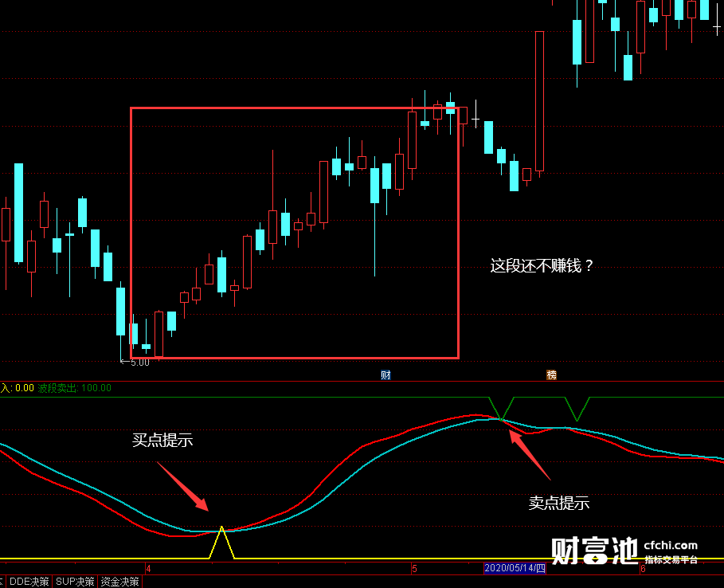The height and width of the screenshot is (588, 724).
Task: Select the 资金决策 tab
Action: click(x=120, y=582)
